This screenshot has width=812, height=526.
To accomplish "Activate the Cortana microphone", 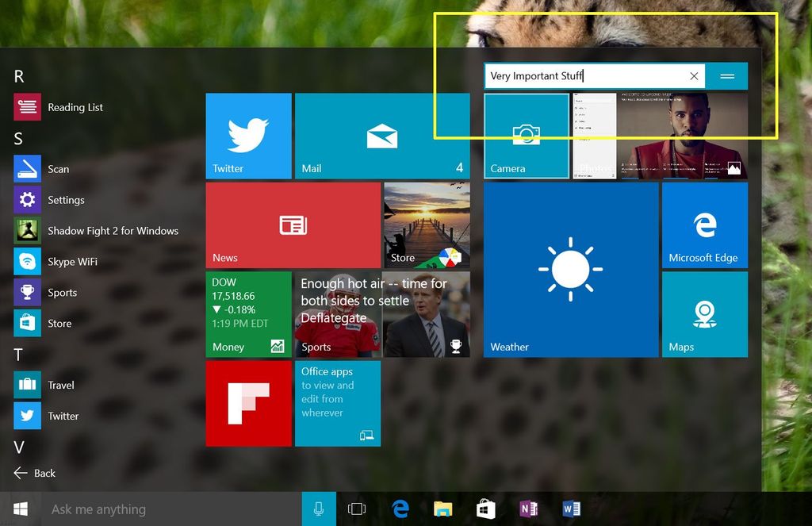I will (x=318, y=509).
